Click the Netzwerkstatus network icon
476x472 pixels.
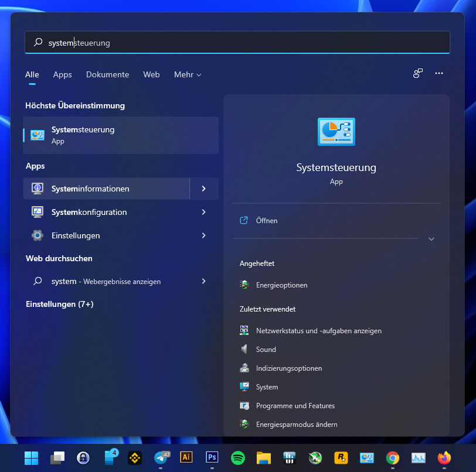point(244,330)
